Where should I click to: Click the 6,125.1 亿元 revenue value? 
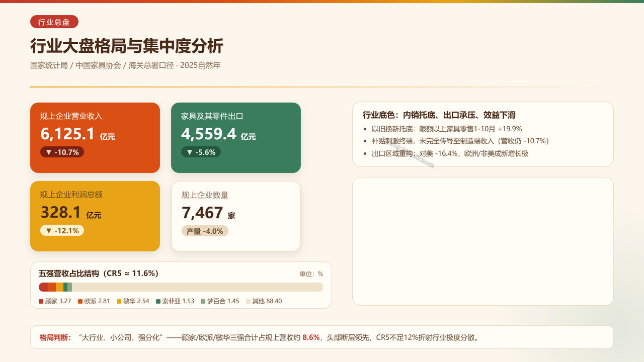coord(78,134)
